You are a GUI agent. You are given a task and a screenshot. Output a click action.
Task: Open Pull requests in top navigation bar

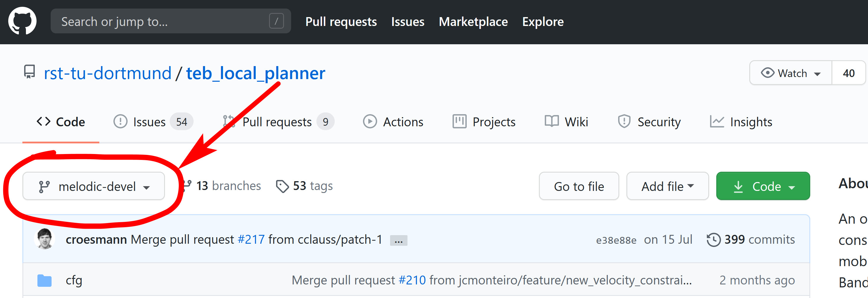341,22
